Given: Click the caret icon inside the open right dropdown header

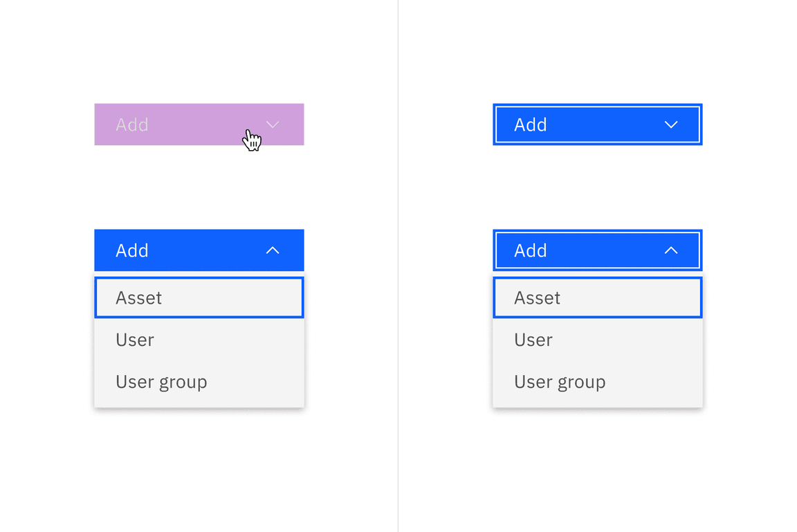Looking at the screenshot, I should click(x=670, y=250).
